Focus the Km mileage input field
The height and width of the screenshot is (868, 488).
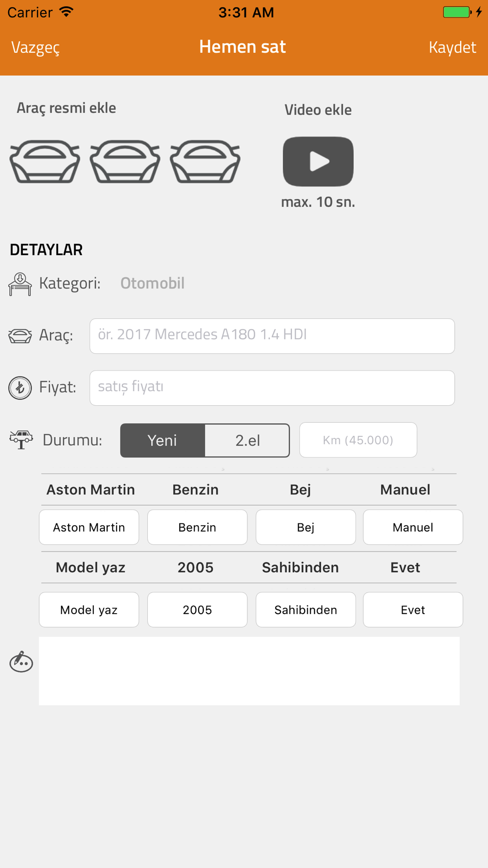tap(358, 440)
